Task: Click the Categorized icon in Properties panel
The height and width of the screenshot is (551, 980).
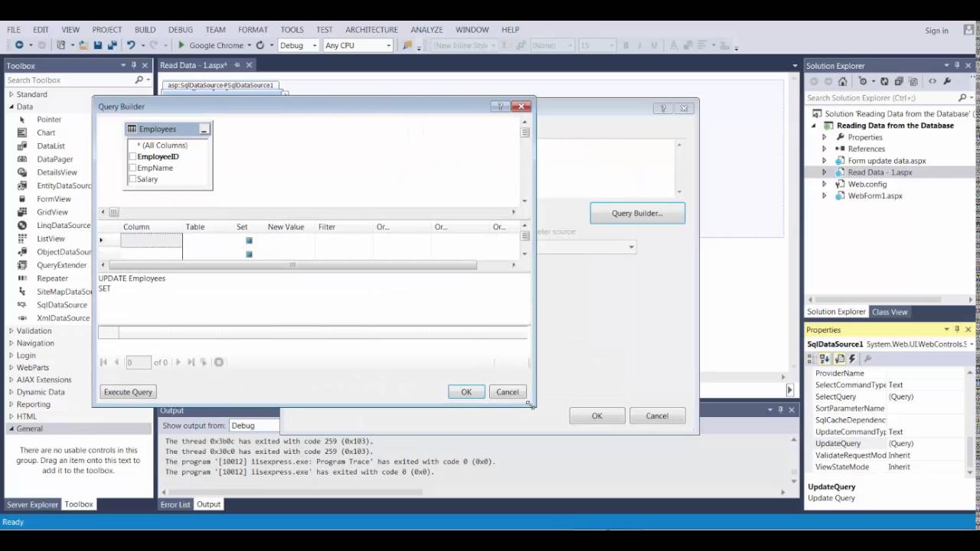Action: coord(813,358)
